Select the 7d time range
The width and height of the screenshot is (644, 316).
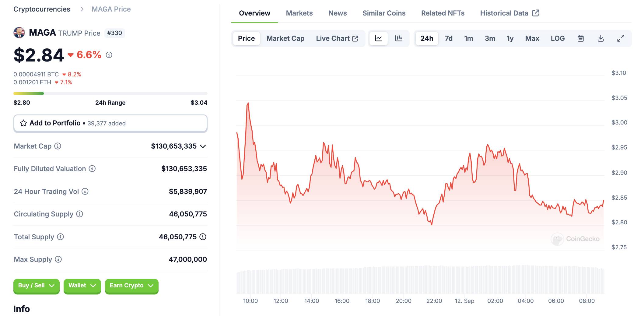pos(449,38)
